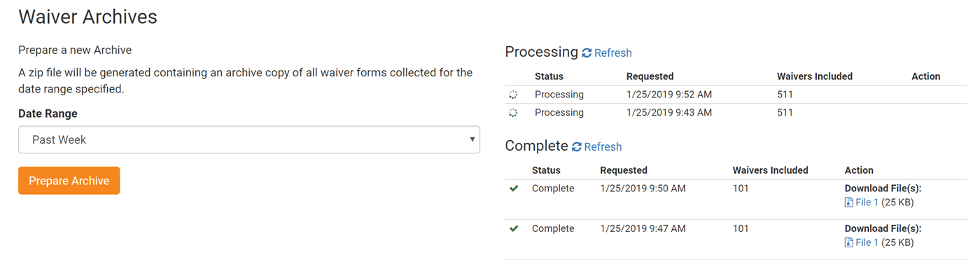Click zip file icon for 9:50 AM archive

click(x=849, y=203)
